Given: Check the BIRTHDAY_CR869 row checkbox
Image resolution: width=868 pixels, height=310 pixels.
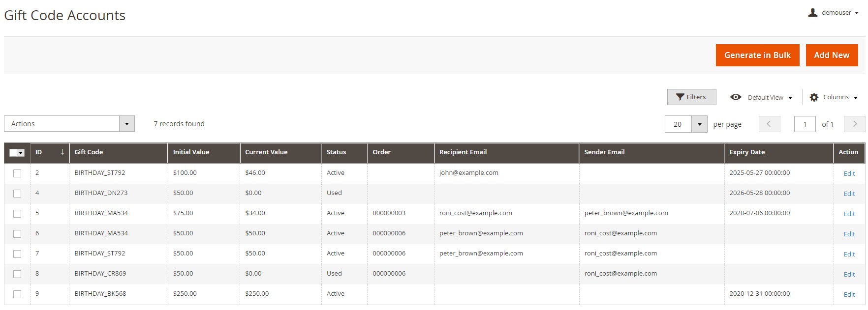Looking at the screenshot, I should [x=17, y=274].
